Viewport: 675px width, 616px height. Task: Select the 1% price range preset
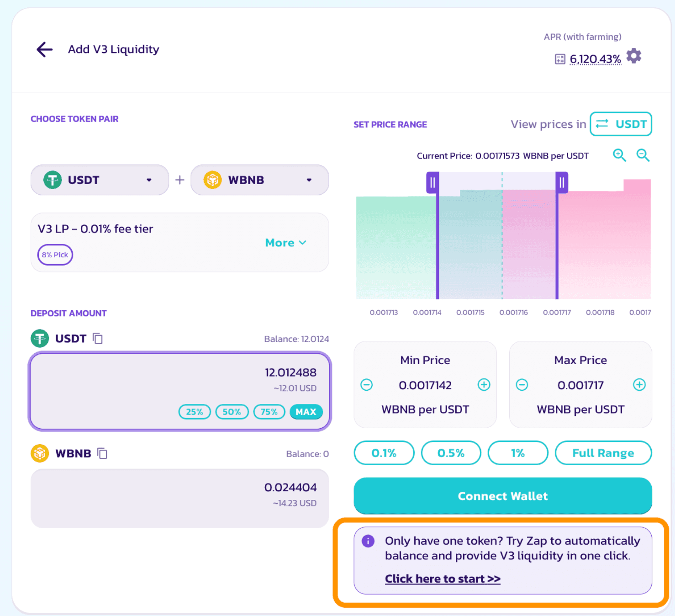pyautogui.click(x=518, y=453)
